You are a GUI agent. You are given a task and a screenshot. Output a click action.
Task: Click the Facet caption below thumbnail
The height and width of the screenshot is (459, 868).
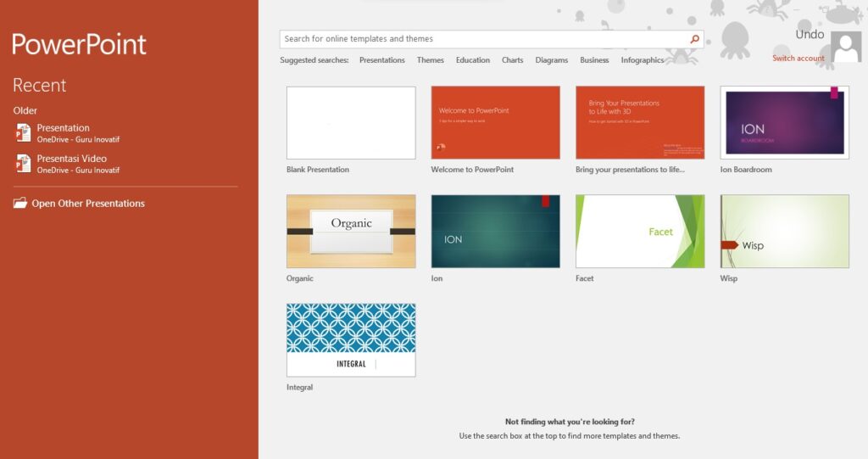[x=585, y=278]
